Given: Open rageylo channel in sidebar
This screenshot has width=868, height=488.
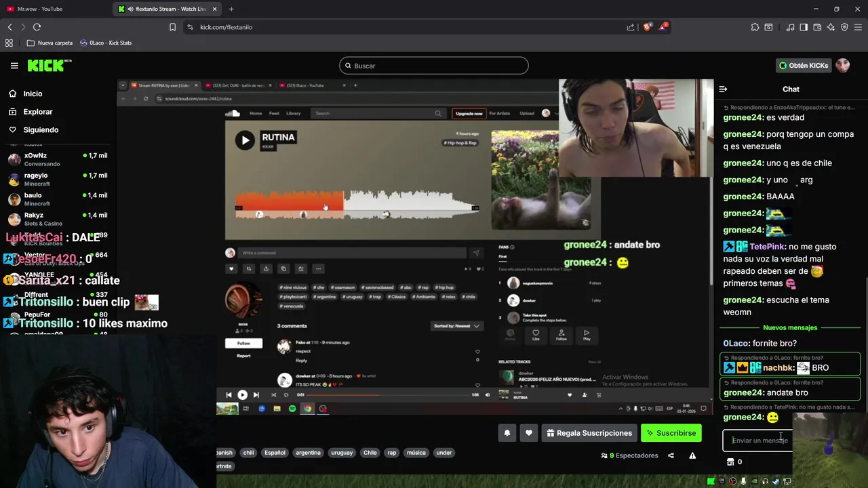Looking at the screenshot, I should [x=58, y=179].
